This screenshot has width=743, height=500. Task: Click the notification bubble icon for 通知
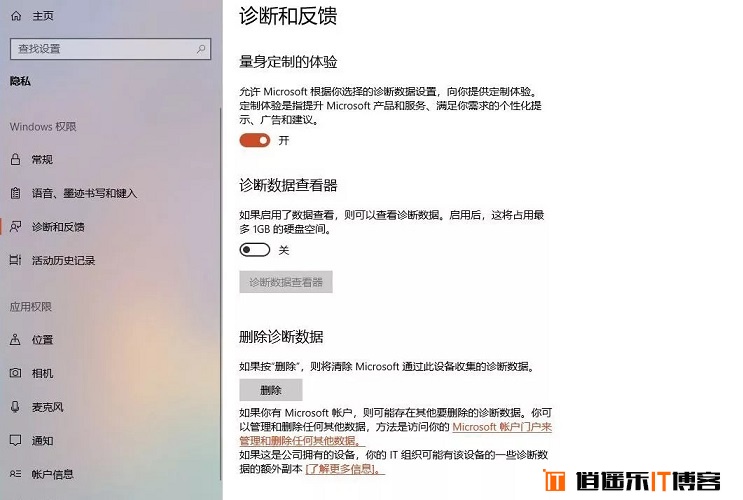point(16,440)
